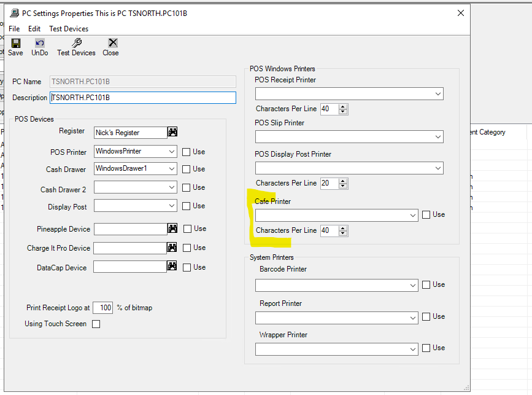Image resolution: width=532 pixels, height=395 pixels.
Task: Enable Use for DataCap Device
Action: (187, 267)
